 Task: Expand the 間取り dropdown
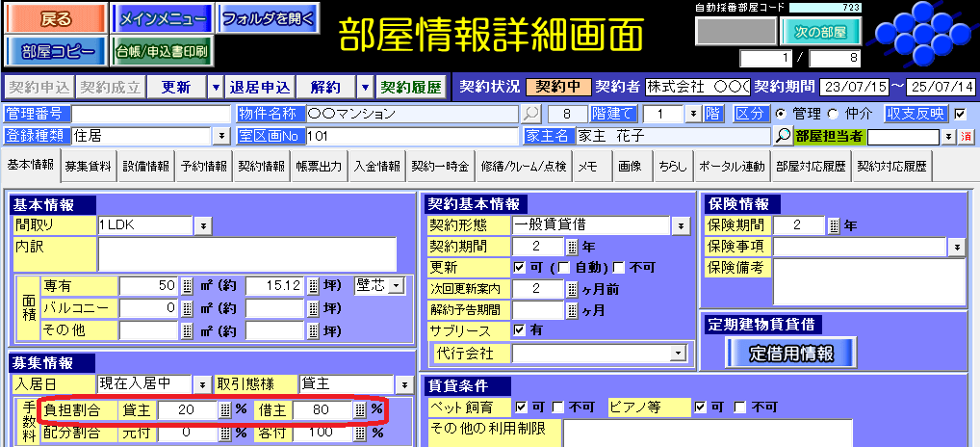tap(203, 225)
